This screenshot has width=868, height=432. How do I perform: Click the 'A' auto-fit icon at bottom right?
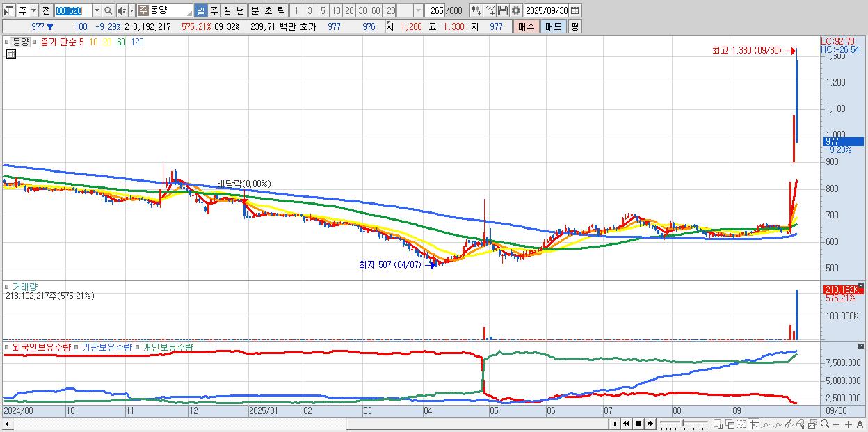point(860,424)
